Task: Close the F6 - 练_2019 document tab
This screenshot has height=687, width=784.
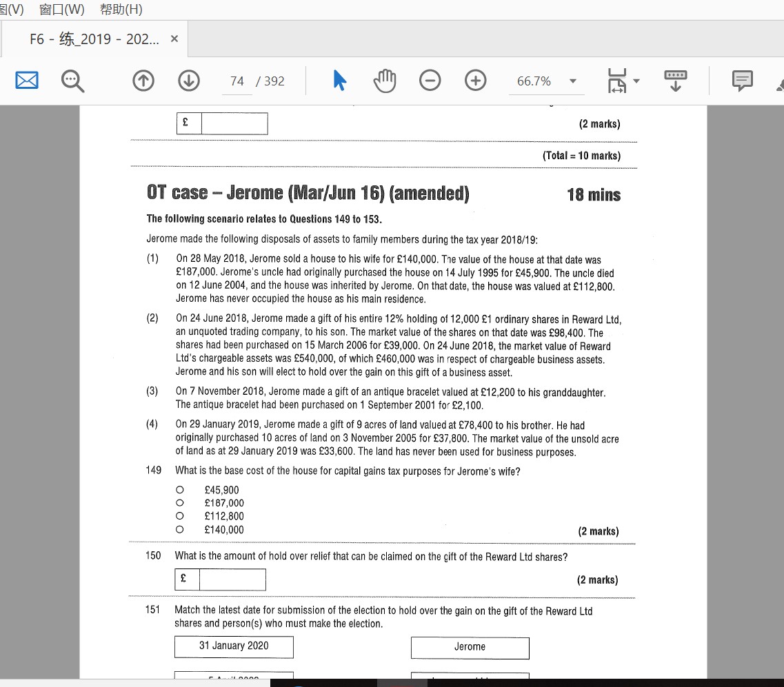Action: click(x=174, y=39)
